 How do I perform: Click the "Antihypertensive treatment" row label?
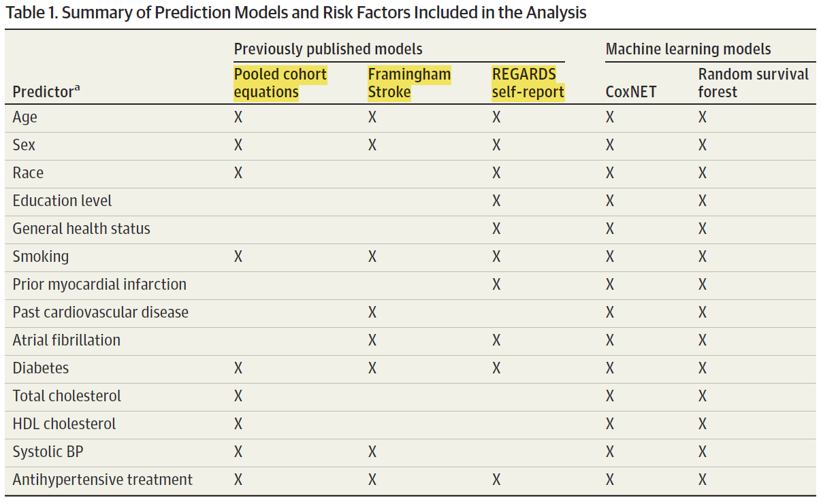click(x=102, y=480)
